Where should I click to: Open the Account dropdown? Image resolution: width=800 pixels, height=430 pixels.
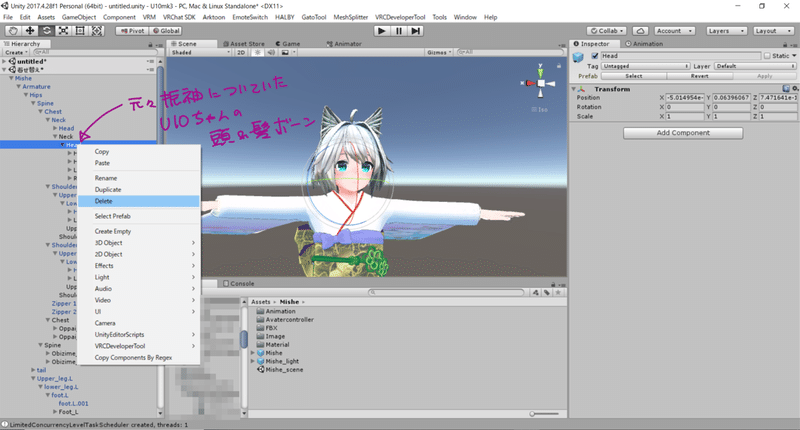pyautogui.click(x=674, y=31)
